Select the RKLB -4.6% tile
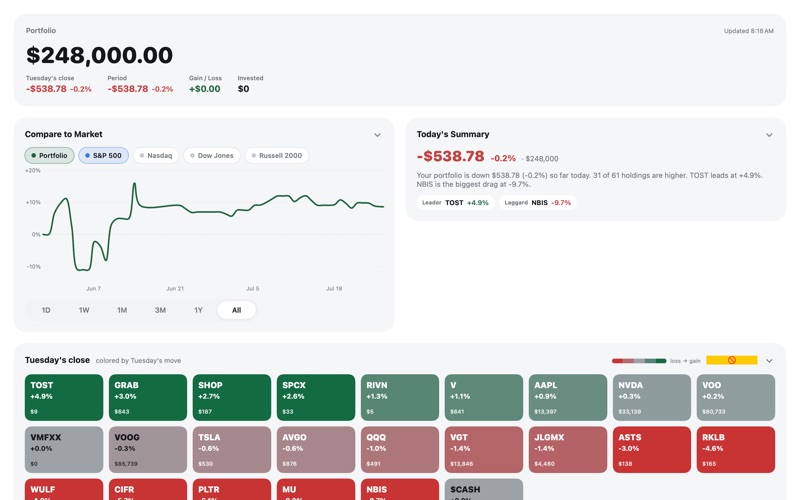The height and width of the screenshot is (500, 800). (736, 449)
